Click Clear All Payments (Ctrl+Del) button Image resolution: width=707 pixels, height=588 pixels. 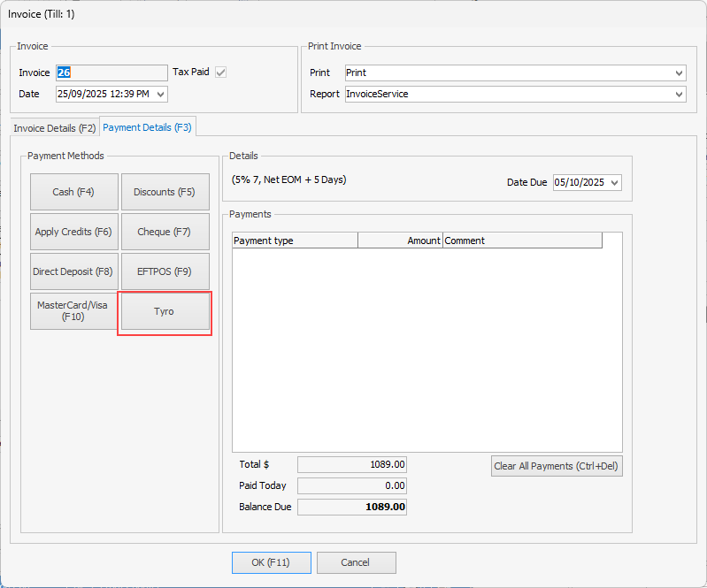pos(557,466)
